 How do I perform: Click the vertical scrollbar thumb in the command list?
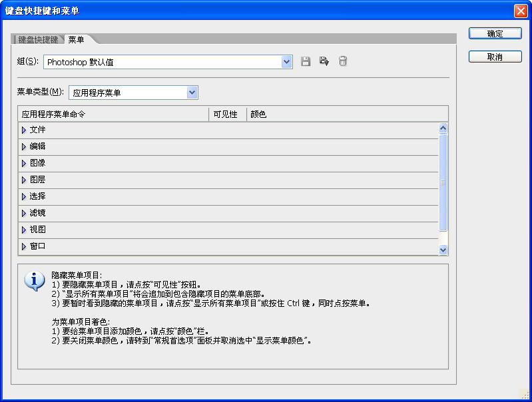pos(443,182)
